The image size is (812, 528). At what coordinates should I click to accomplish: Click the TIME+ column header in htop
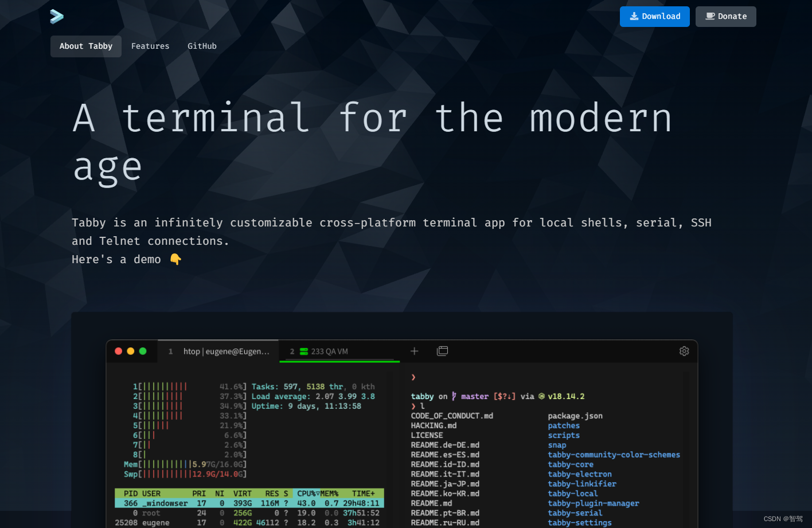pyautogui.click(x=364, y=494)
